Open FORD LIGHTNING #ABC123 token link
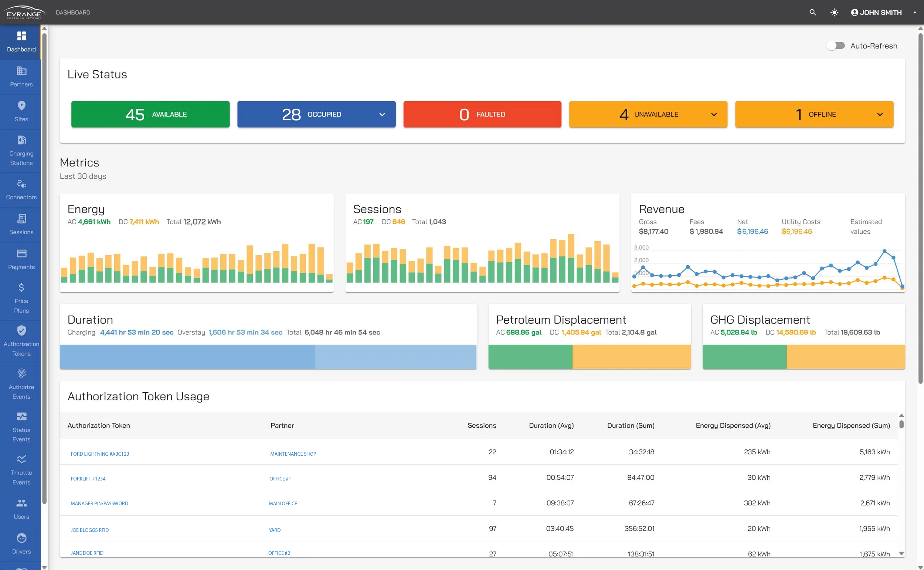Image resolution: width=924 pixels, height=570 pixels. pos(100,454)
